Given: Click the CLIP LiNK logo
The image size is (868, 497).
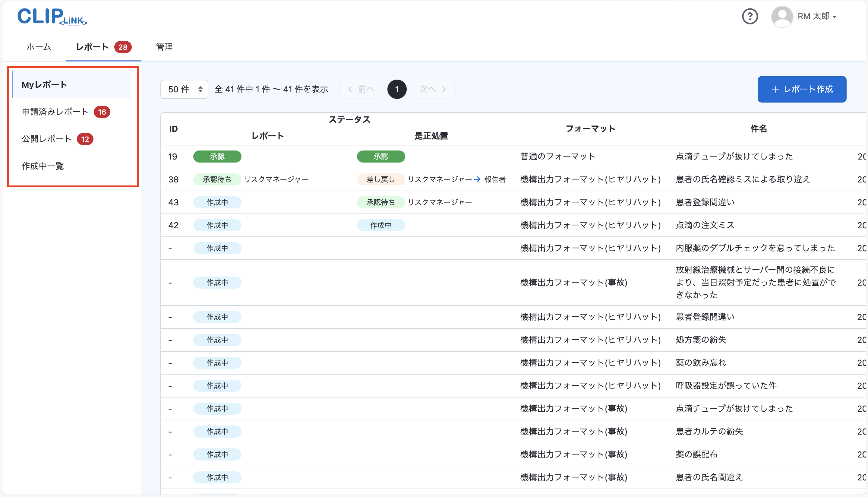Looking at the screenshot, I should [x=52, y=16].
